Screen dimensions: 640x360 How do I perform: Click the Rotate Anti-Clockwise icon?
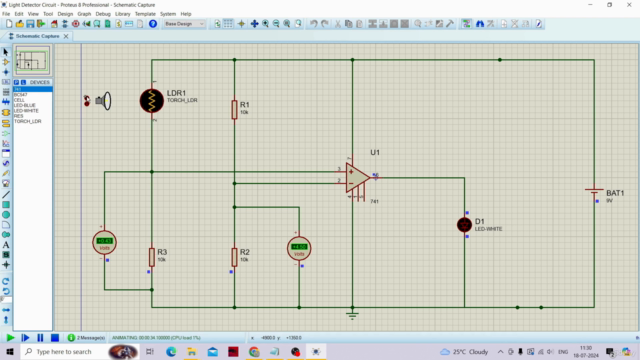(6, 291)
